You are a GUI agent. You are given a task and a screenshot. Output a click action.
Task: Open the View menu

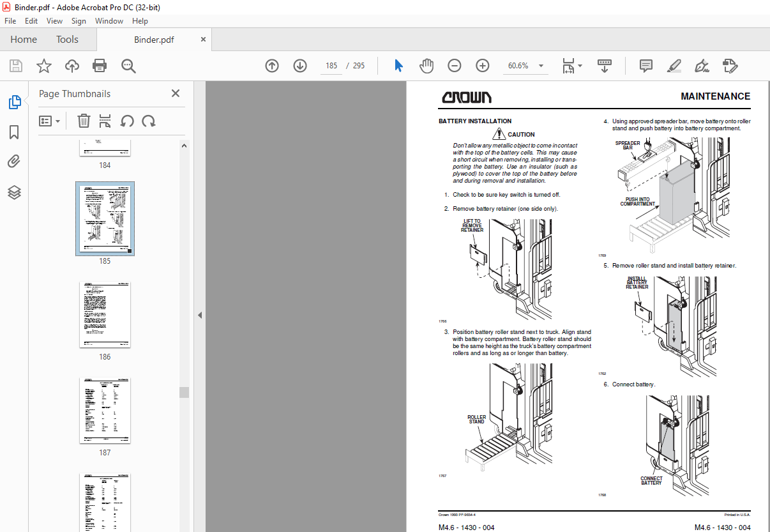[54, 21]
